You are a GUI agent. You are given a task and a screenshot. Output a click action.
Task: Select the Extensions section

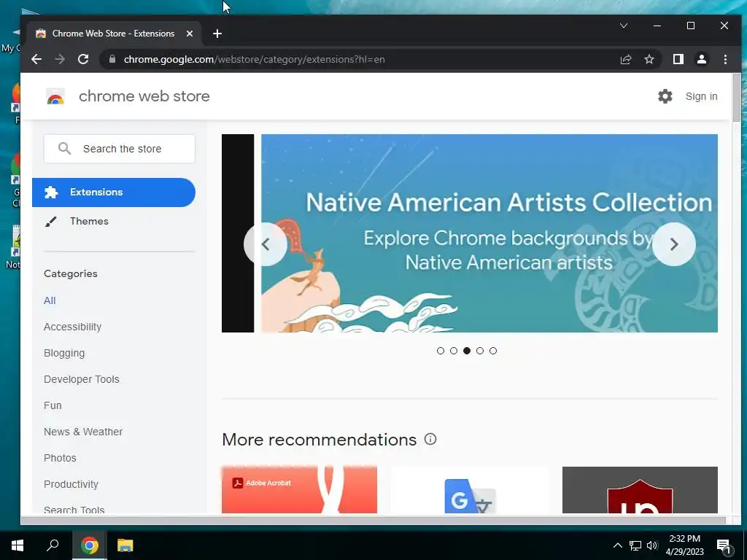114,192
